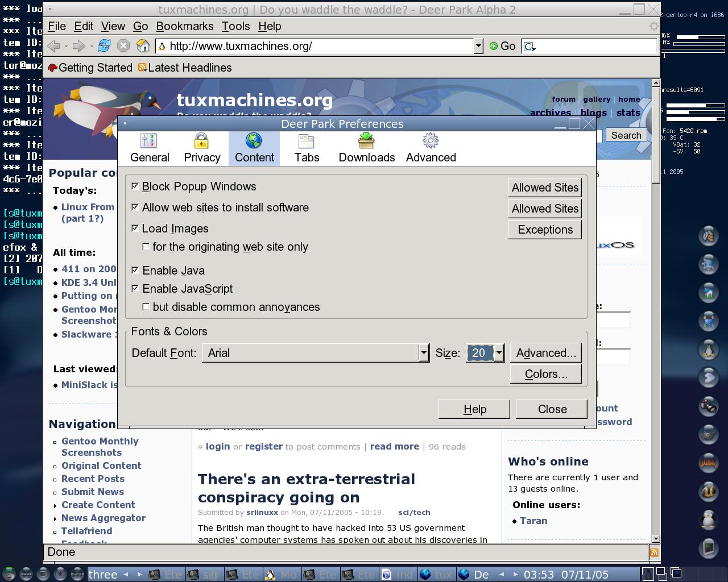Expand the News Aggregator navigation item

point(104,518)
